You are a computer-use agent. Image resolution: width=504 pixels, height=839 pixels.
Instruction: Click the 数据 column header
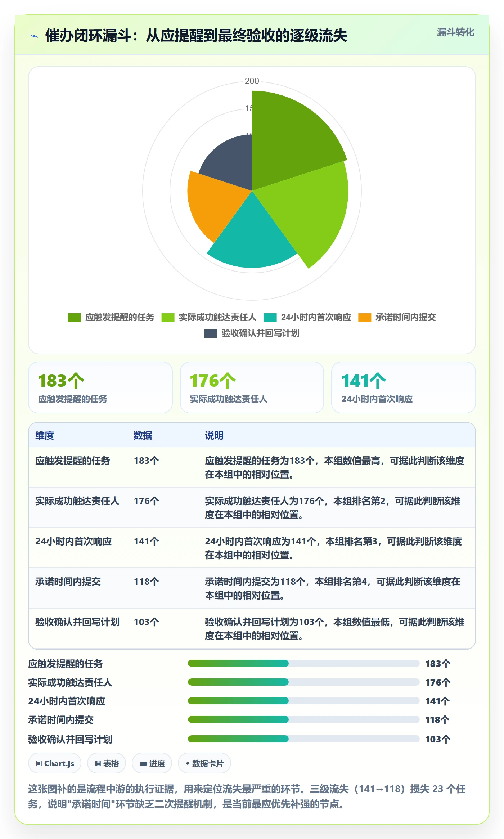coord(143,435)
